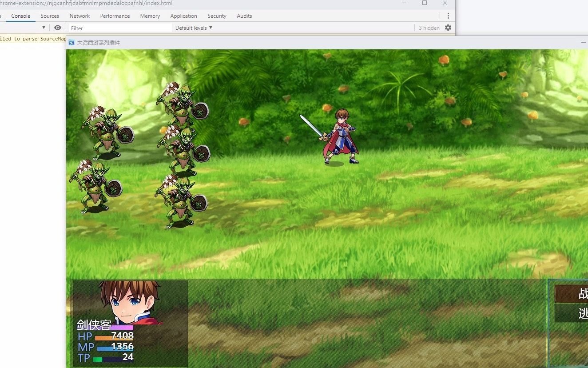Click the game window title bar icon

pyautogui.click(x=72, y=42)
